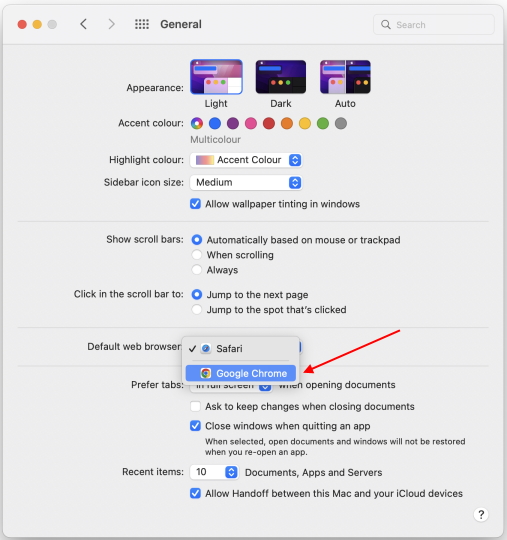Viewport: 507px width, 540px height.
Task: Click the red close window button
Action: click(x=22, y=24)
